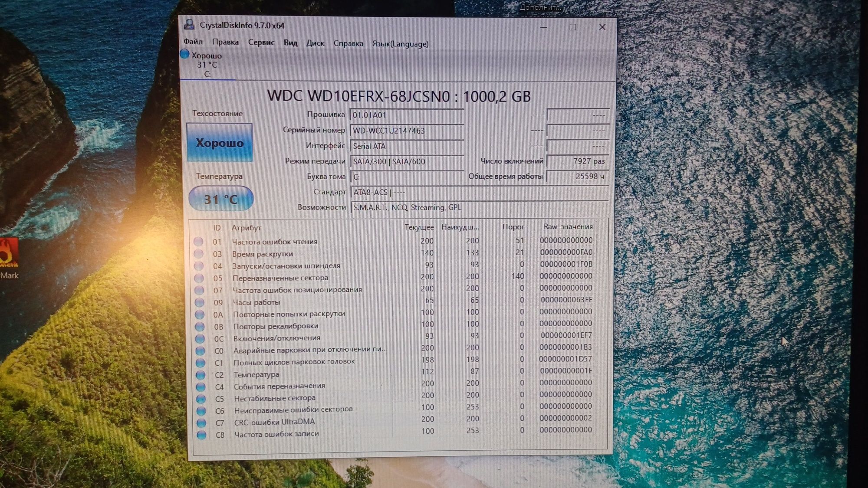868x488 pixels.
Task: Click the status dot for attribute C7
Action: coord(201,422)
